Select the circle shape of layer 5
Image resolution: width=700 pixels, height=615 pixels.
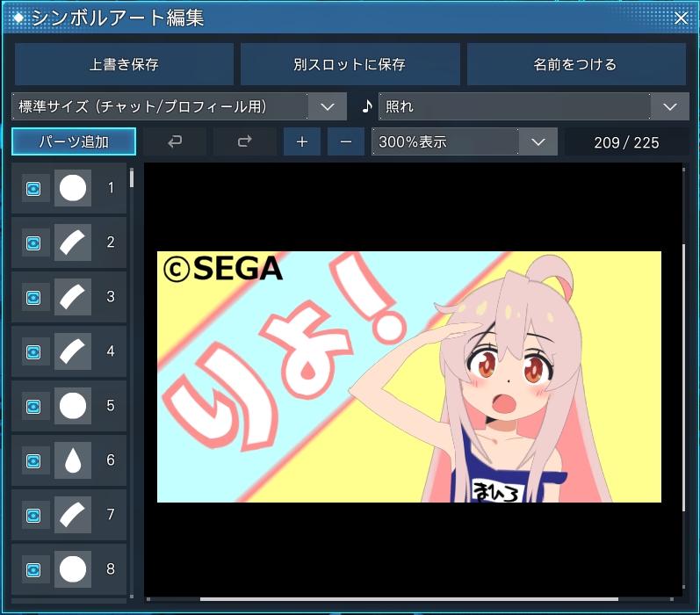point(73,406)
